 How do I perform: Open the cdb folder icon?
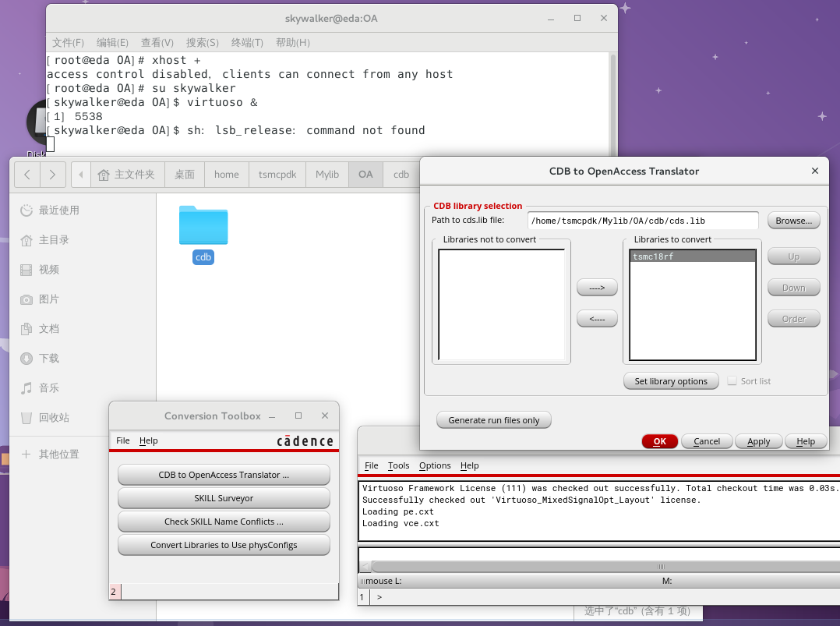coord(203,225)
